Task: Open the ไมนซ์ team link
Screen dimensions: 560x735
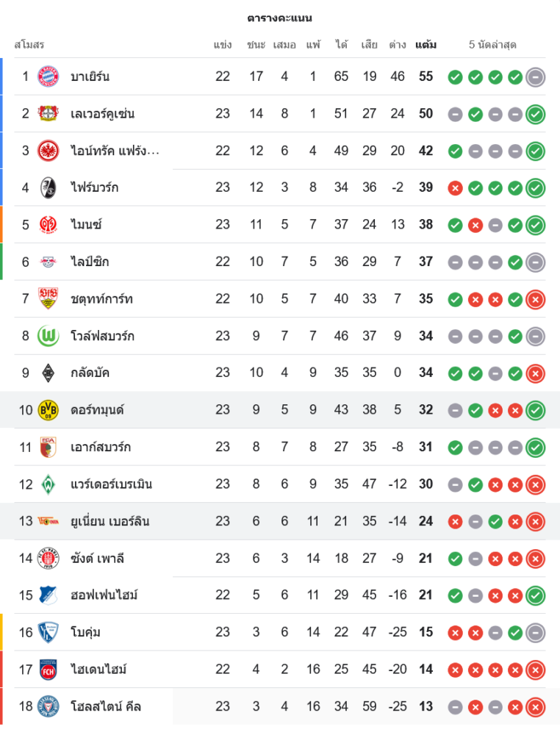Action: (87, 225)
